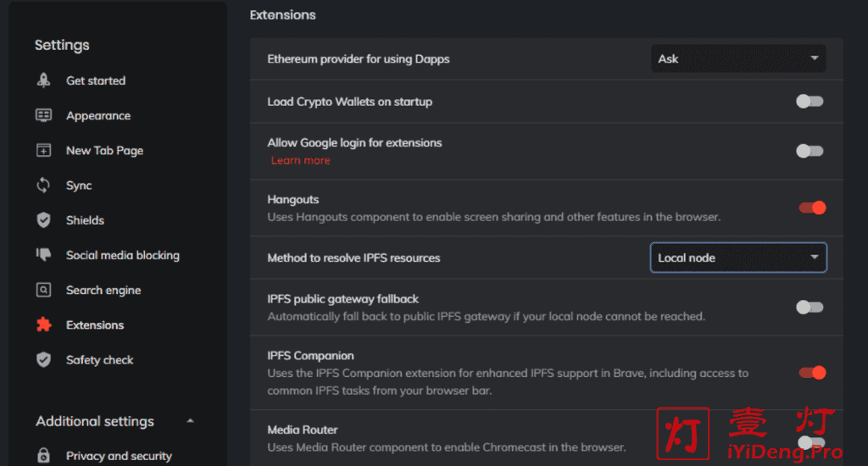Viewport: 868px width, 466px height.
Task: Enable Load Crypto Wallets on startup toggle
Action: 810,102
